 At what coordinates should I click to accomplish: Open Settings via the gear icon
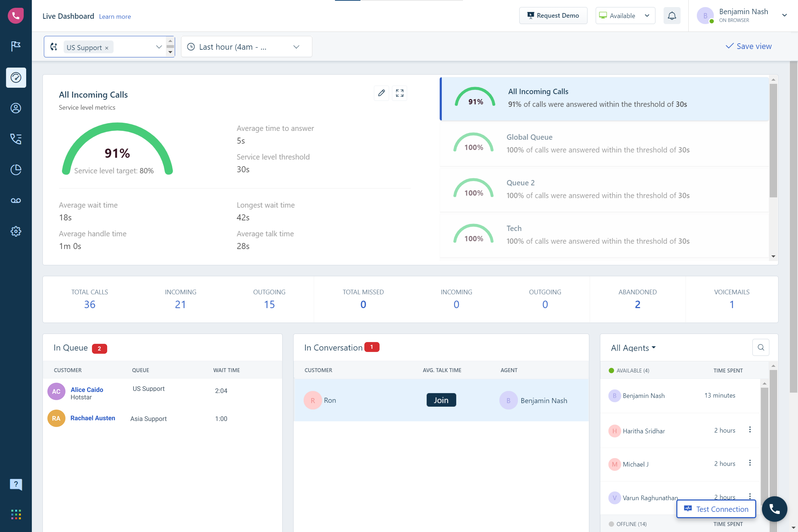coord(16,231)
